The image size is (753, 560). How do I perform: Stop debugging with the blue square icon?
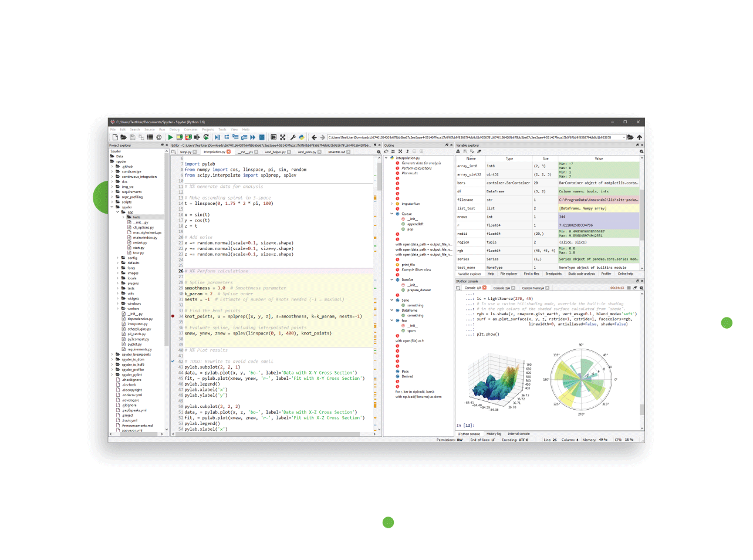click(262, 137)
